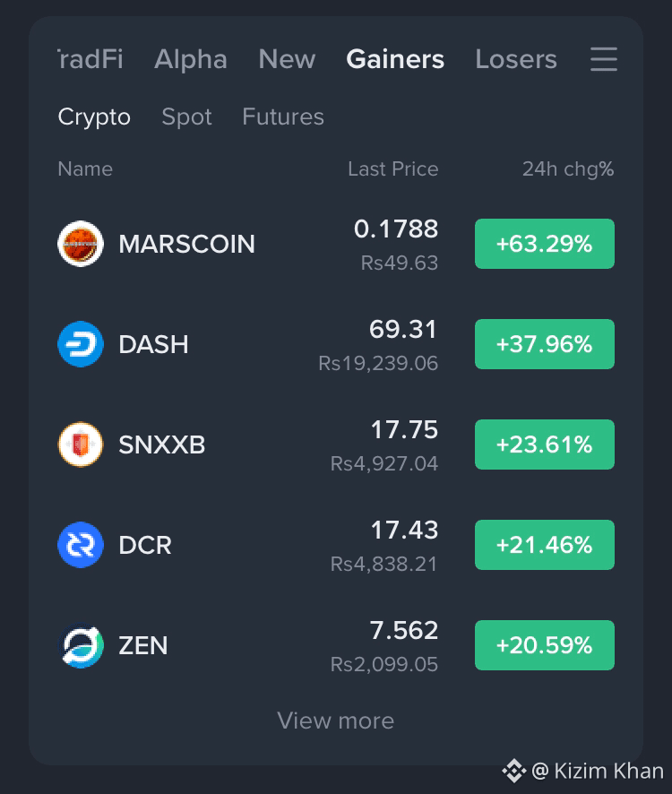The image size is (672, 794).
Task: Tap the DCR coin logo
Action: click(x=81, y=545)
